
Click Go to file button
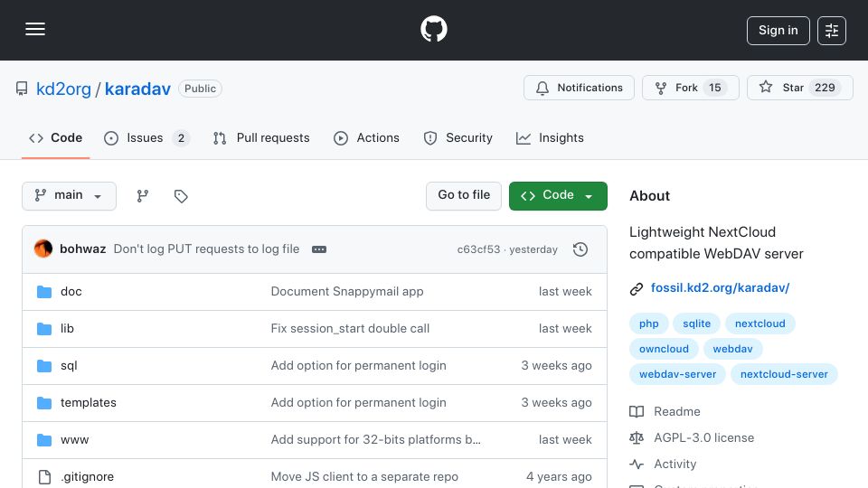pos(463,196)
